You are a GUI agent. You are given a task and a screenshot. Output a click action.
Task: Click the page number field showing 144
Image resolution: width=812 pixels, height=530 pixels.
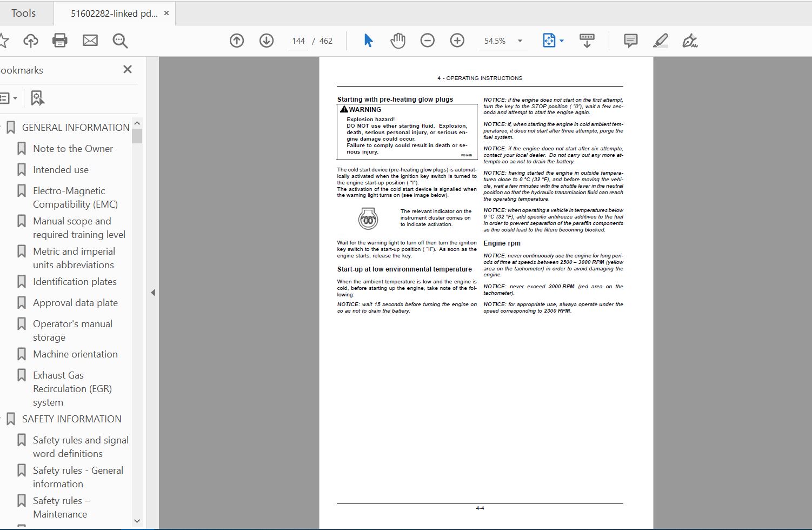pos(298,41)
